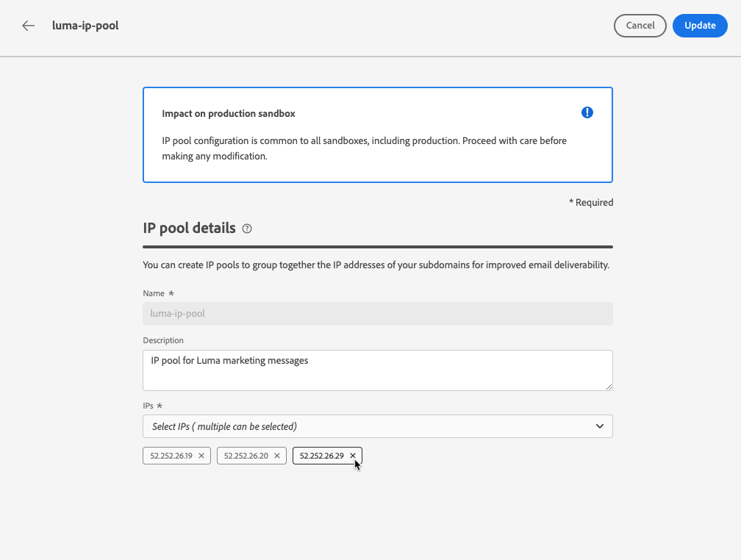Remove IP 52.252.26.19 with its X
741x560 pixels.
click(201, 456)
